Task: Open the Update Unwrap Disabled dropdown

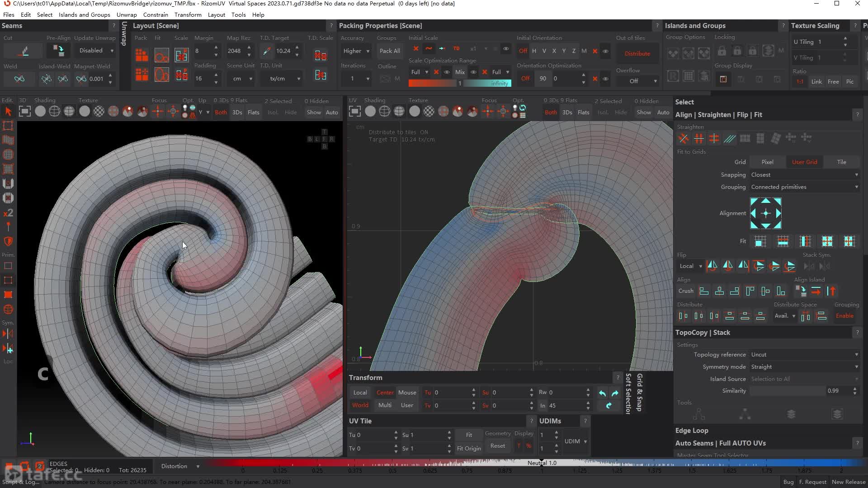Action: [x=95, y=51]
